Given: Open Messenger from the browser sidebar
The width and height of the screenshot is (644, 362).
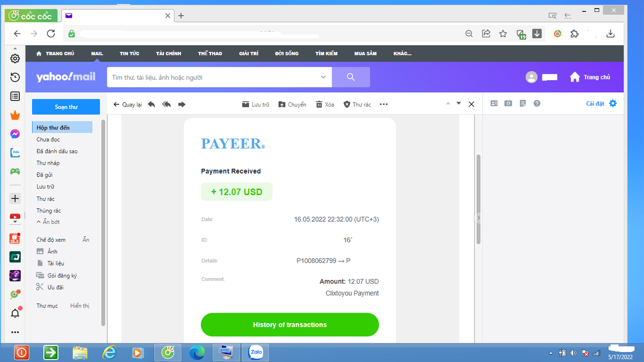Looking at the screenshot, I should click(x=15, y=134).
